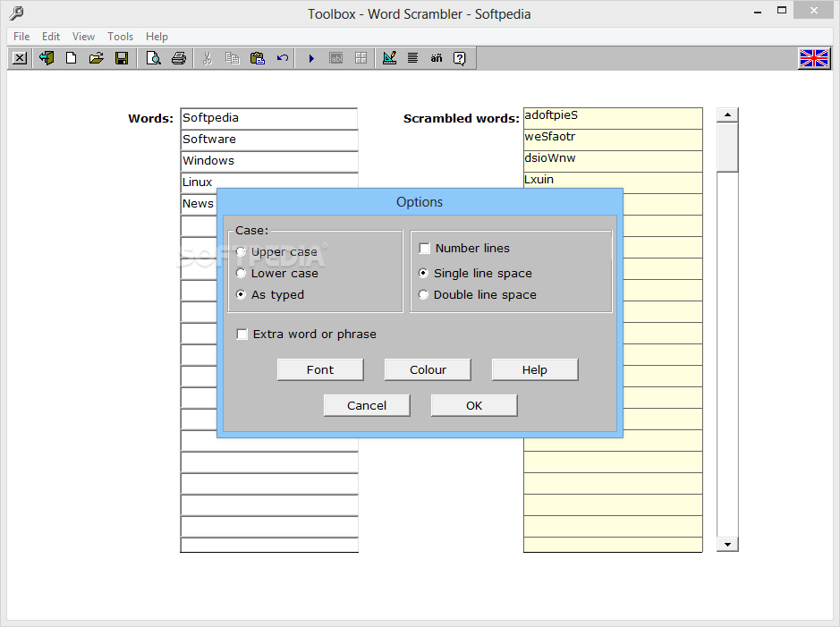Click the Windows word field

269,161
